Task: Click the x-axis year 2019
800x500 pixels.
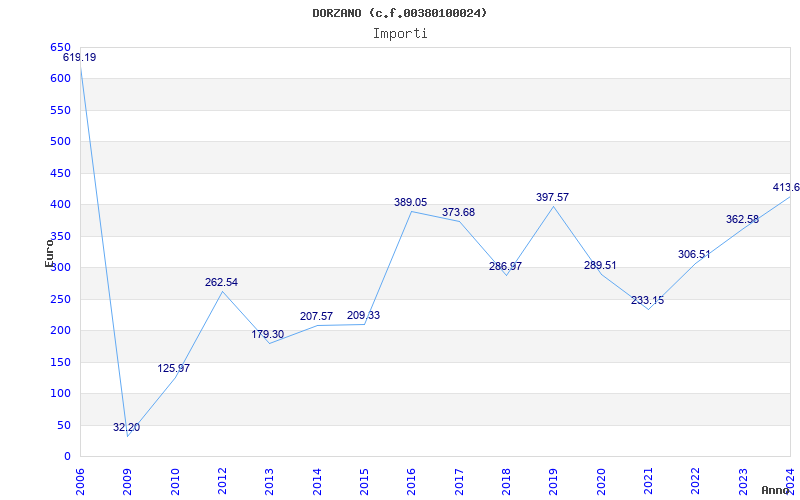Action: [553, 482]
